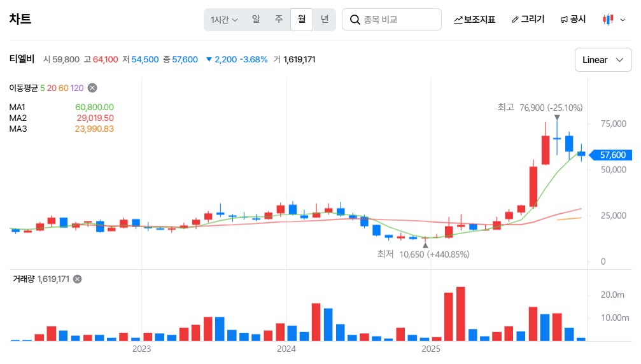641x364 pixels.
Task: Switch chart to 주 (weekly) tab
Action: click(279, 19)
